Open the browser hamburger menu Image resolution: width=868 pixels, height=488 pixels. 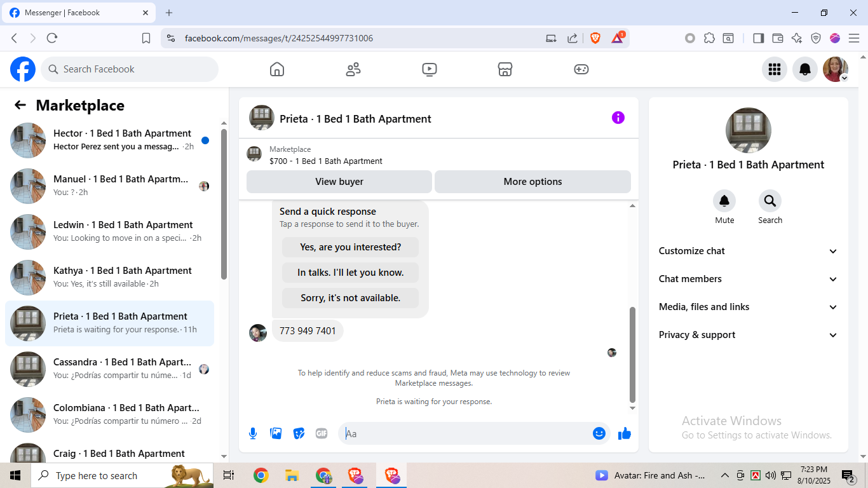854,38
